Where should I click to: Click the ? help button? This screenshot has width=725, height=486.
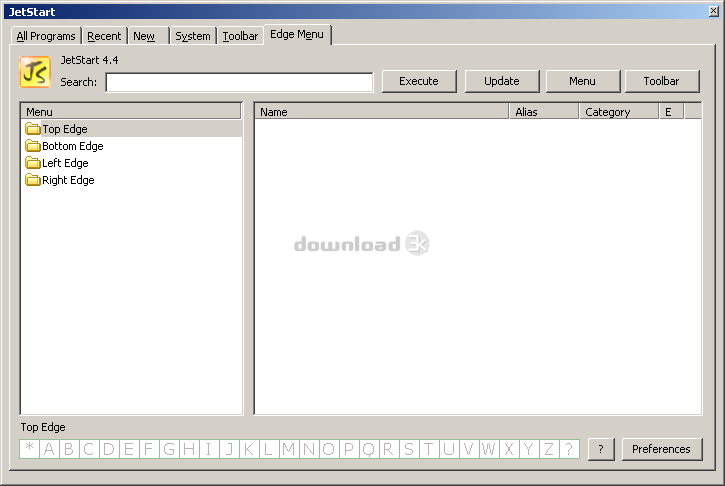tap(601, 449)
